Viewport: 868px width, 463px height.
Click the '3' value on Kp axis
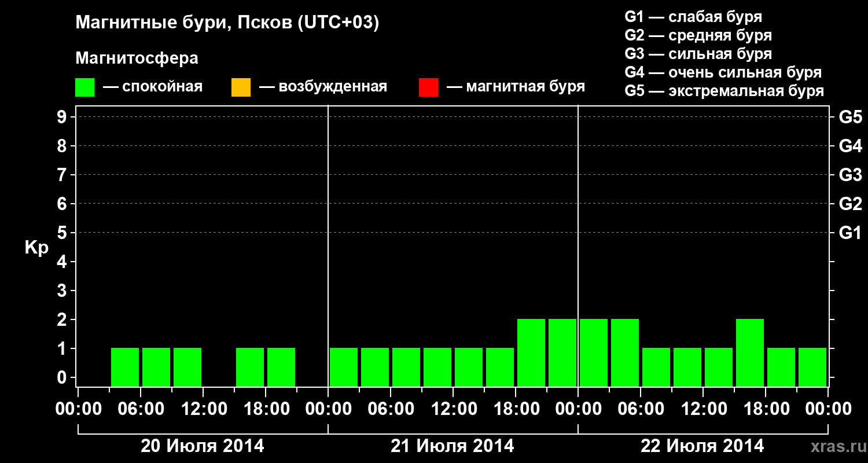pos(63,291)
